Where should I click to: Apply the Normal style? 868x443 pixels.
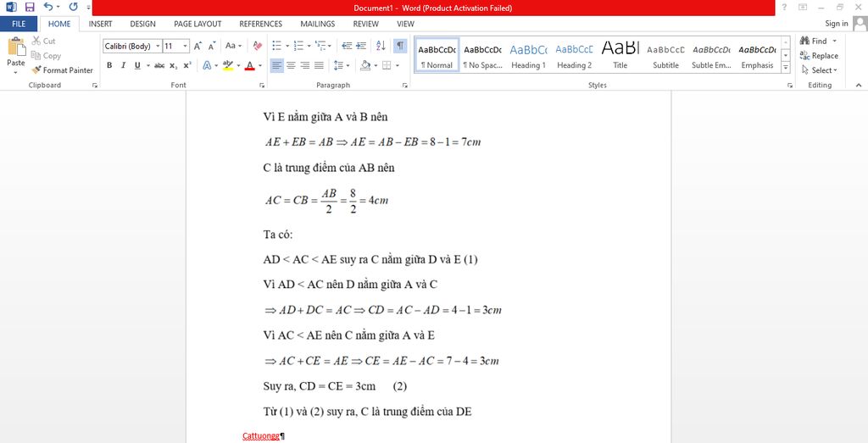(437, 55)
